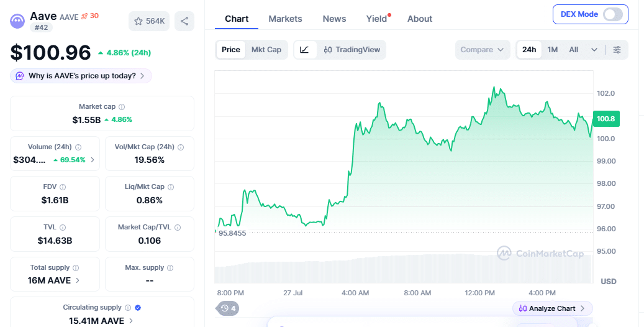The image size is (644, 327).
Task: Open the Compare dropdown
Action: point(482,50)
